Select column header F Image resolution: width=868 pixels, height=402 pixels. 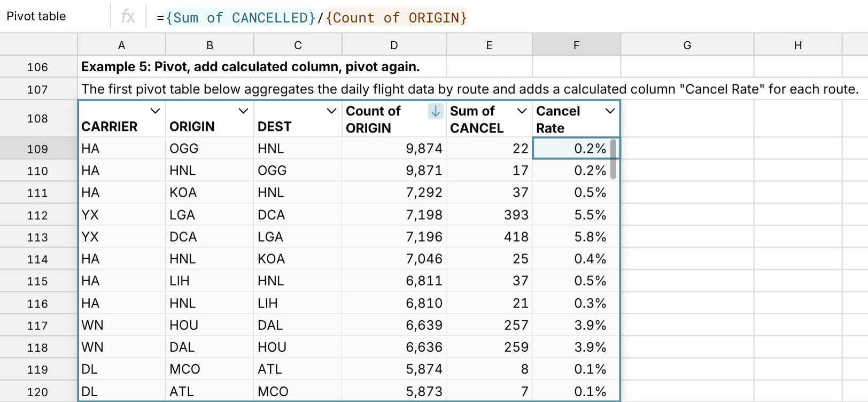coord(576,45)
